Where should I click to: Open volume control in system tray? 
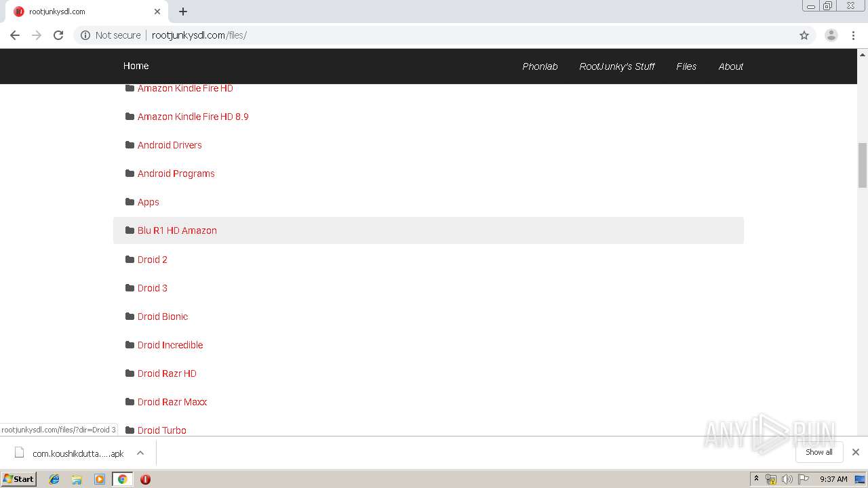[x=787, y=479]
